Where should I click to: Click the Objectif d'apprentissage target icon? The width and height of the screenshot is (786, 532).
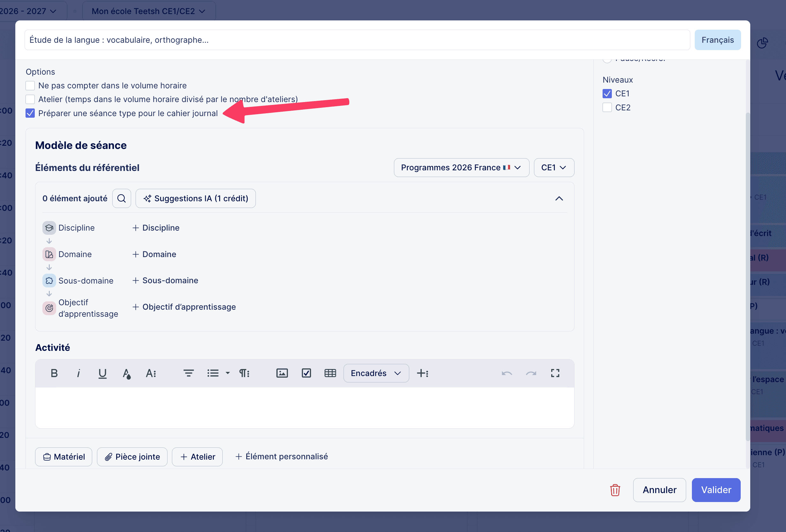[x=49, y=308]
